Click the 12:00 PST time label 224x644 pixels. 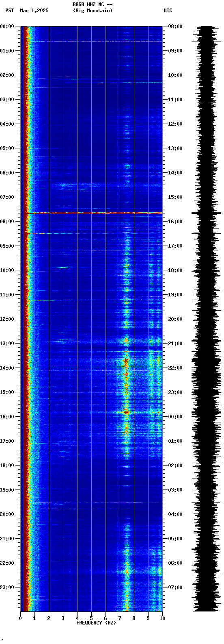7,319
